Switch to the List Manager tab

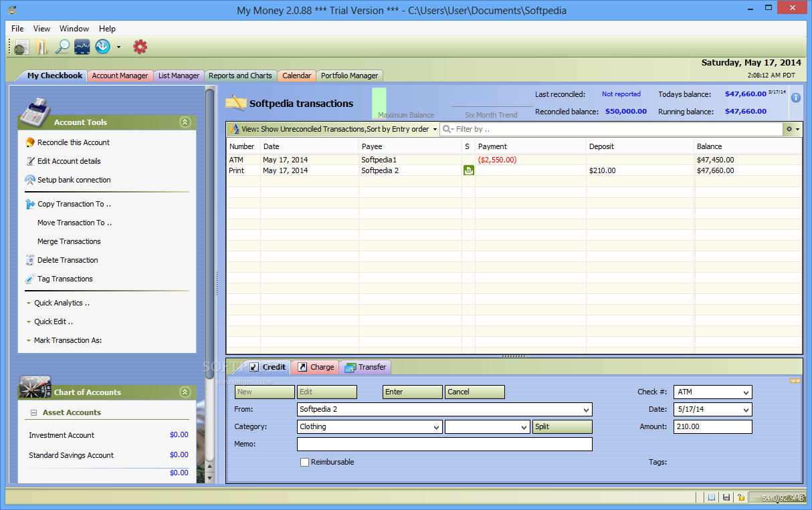click(x=179, y=76)
